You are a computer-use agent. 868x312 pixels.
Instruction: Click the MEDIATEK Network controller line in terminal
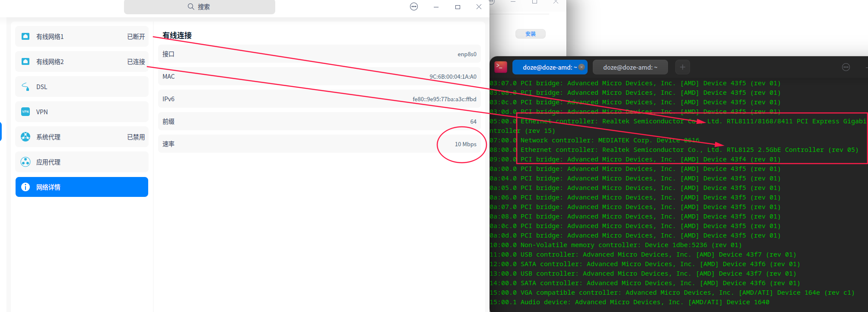[595, 140]
